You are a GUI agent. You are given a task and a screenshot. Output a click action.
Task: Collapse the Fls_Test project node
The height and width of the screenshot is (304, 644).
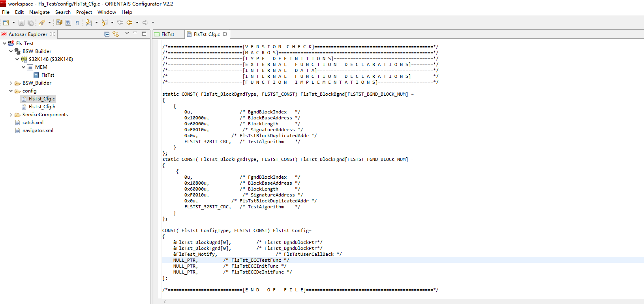pos(4,43)
